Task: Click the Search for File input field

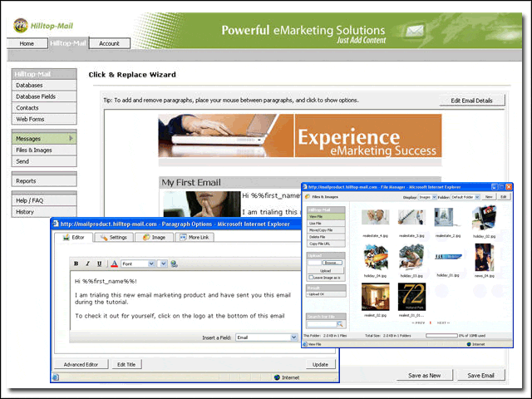Action: click(322, 324)
